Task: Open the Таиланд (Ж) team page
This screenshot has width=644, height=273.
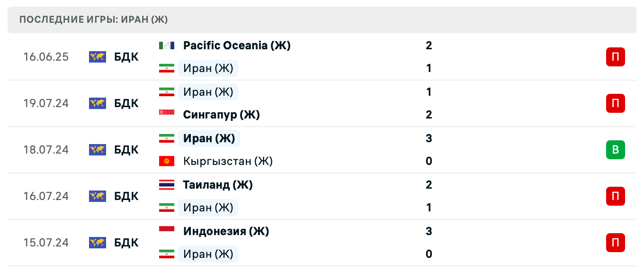Action: coord(218,185)
